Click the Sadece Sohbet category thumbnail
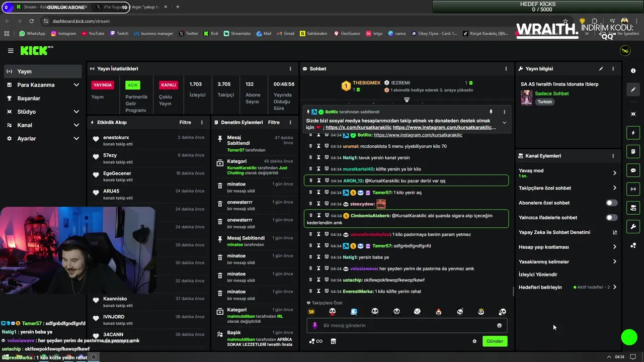Image resolution: width=644 pixels, height=362 pixels. click(526, 98)
